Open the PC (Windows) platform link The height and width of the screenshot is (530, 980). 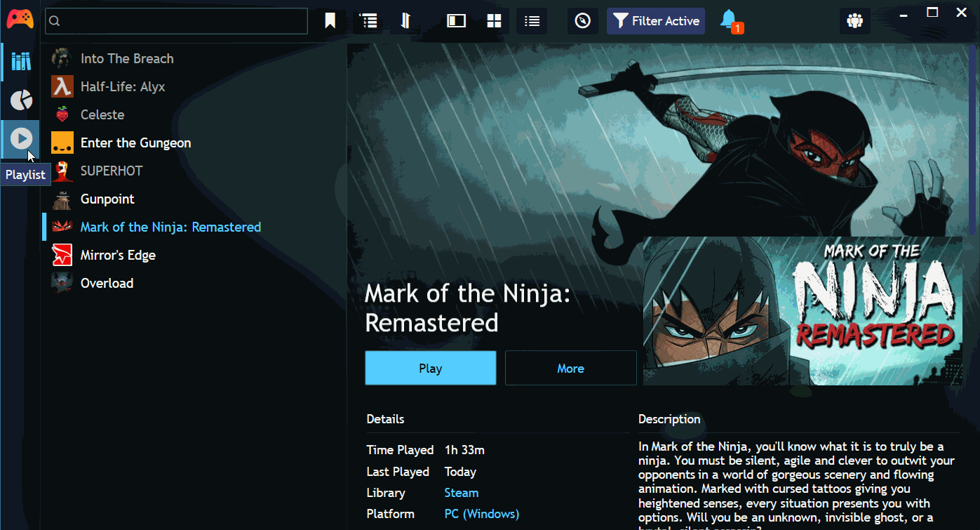[482, 514]
